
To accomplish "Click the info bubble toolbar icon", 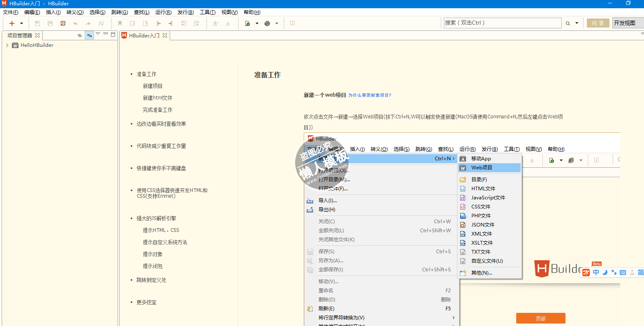I will [292, 23].
